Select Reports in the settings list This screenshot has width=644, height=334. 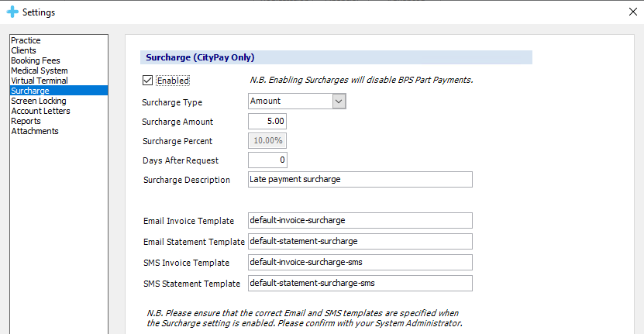(26, 121)
